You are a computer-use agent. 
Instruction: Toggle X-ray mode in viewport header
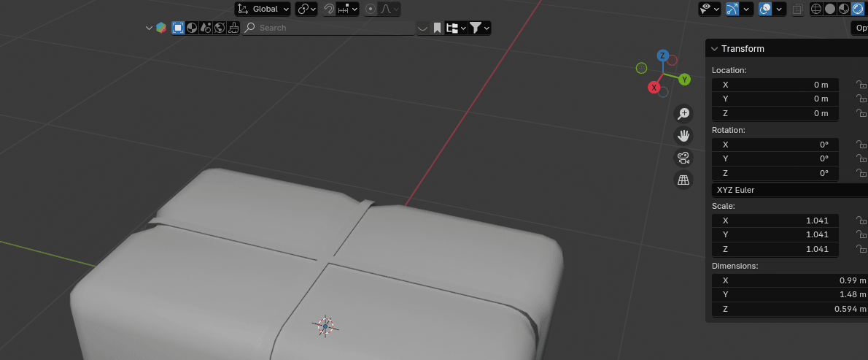coord(797,9)
